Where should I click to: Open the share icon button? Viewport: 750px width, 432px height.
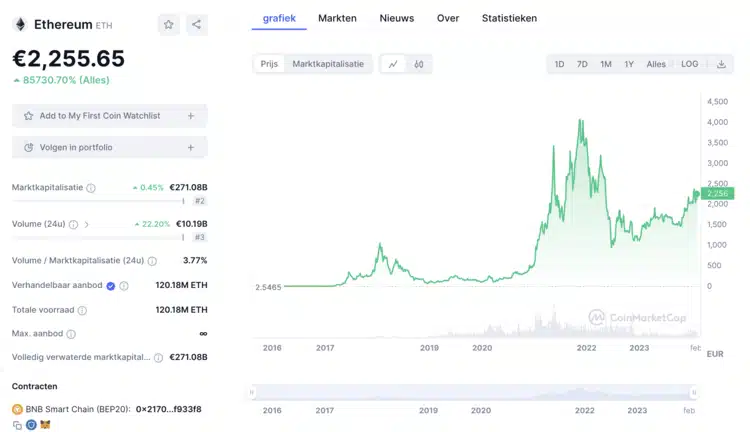[x=197, y=24]
